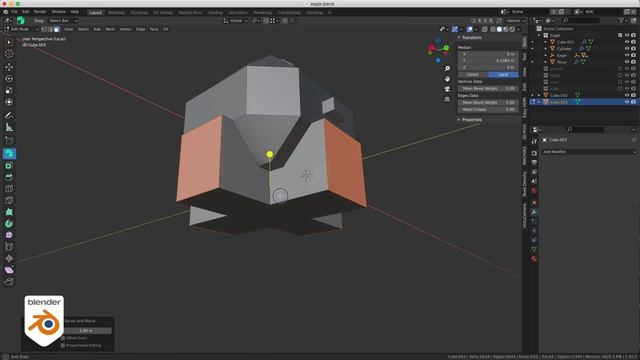Screen dimensions: 640x360
Task: Select the Bevel tool
Action: tap(9, 177)
